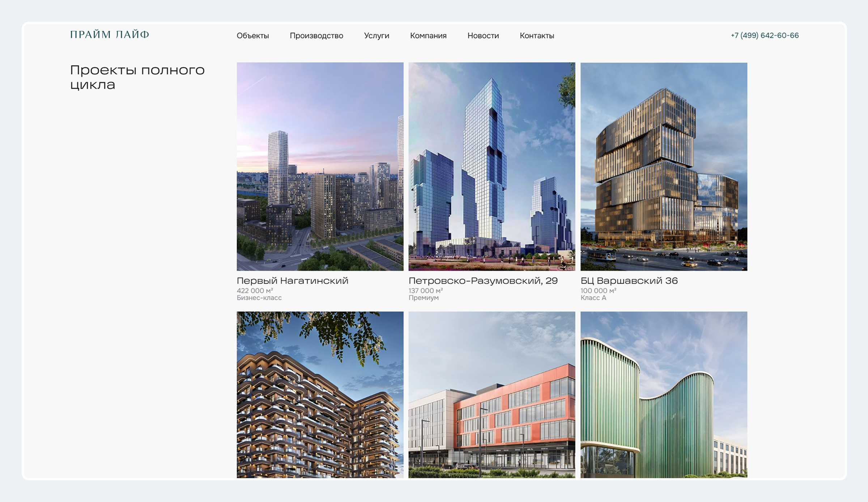Open the Услуги navigation link

click(376, 36)
